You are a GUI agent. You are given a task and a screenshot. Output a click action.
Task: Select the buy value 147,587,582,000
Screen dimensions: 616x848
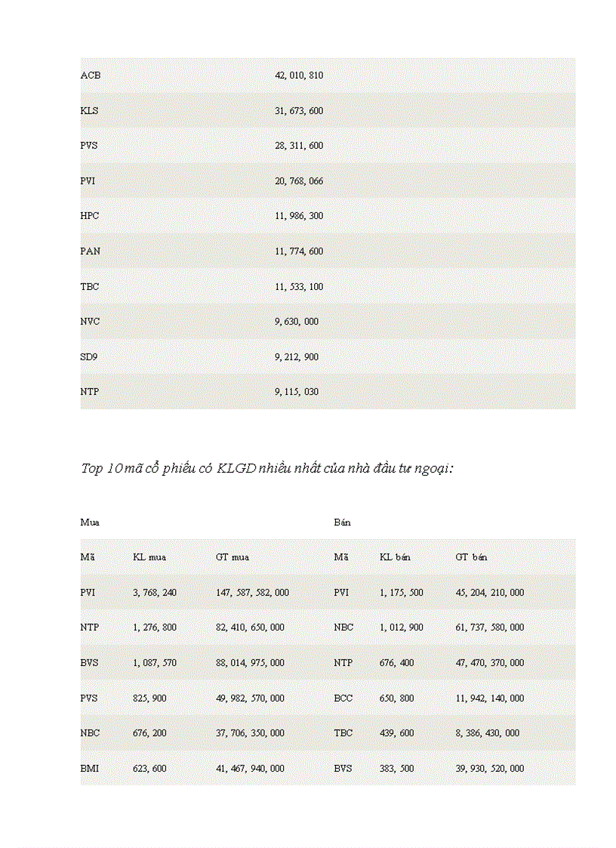coord(252,593)
